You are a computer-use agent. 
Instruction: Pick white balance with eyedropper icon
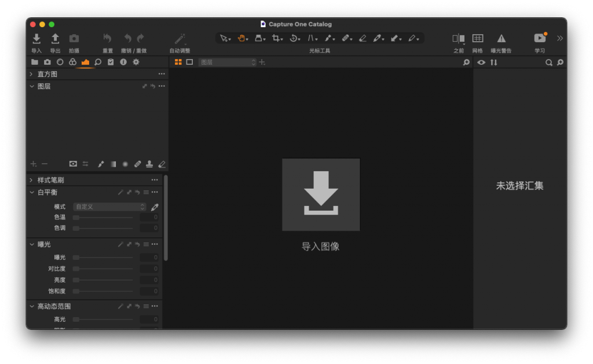click(155, 207)
